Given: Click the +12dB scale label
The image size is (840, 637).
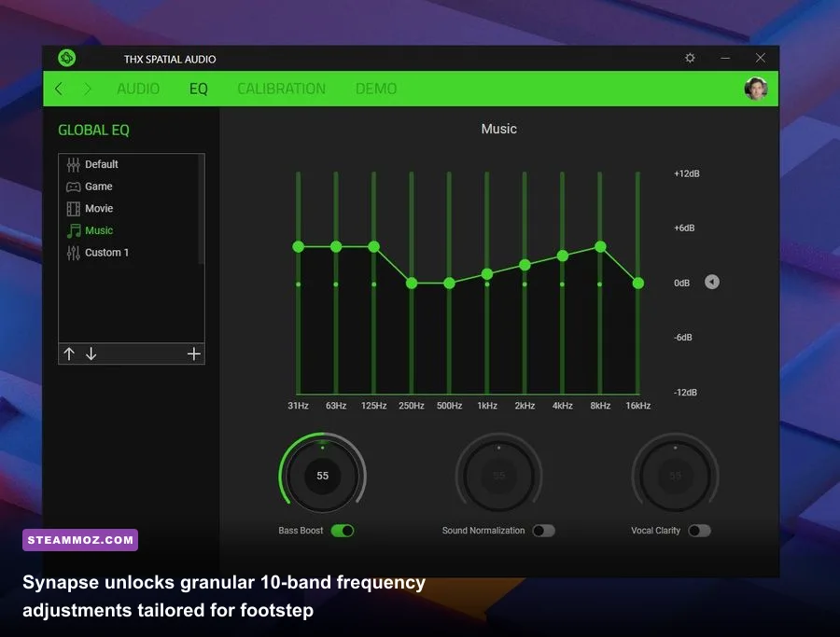Looking at the screenshot, I should click(x=687, y=173).
